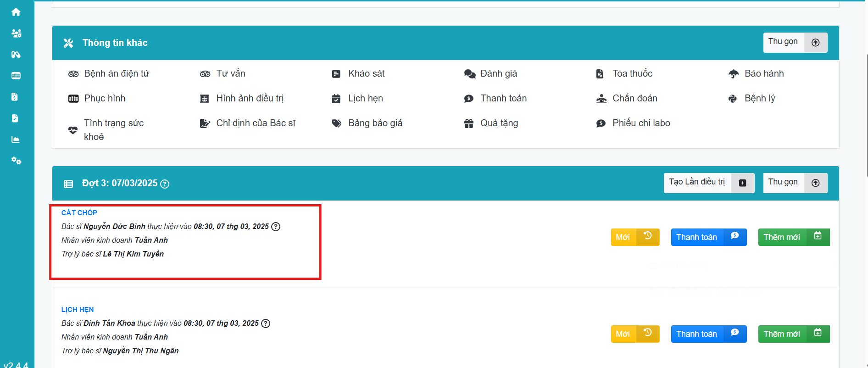Open the customers group icon in sidebar
This screenshot has width=868, height=368.
(16, 33)
